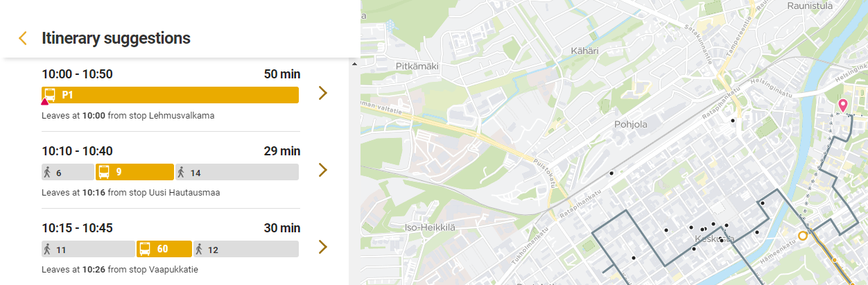Click the 12-minute walking leg icon
868x285 pixels.
200,249
